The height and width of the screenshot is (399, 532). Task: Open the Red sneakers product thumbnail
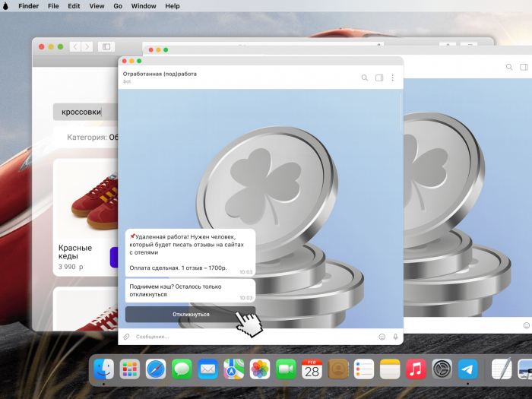point(87,198)
